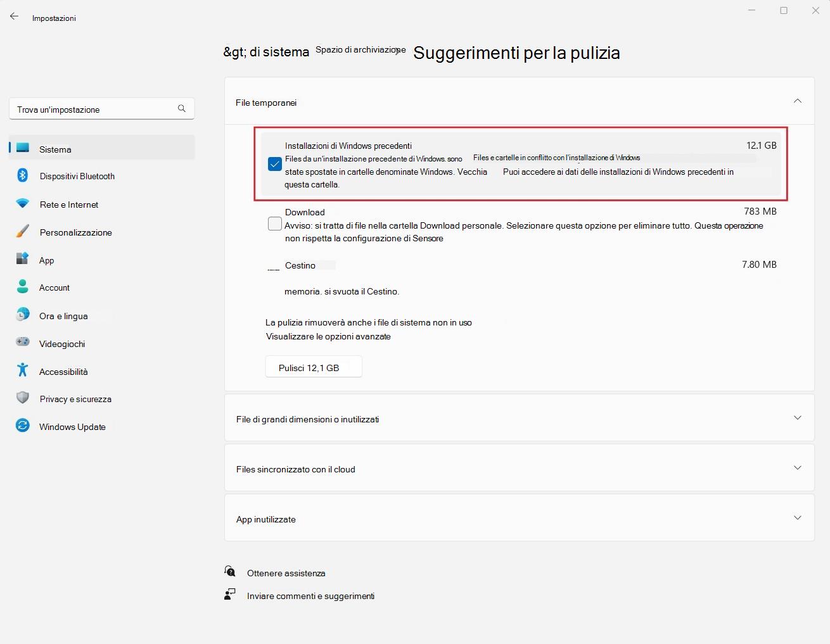
Task: Click the 7.80 MB size of Cestino
Action: click(759, 265)
